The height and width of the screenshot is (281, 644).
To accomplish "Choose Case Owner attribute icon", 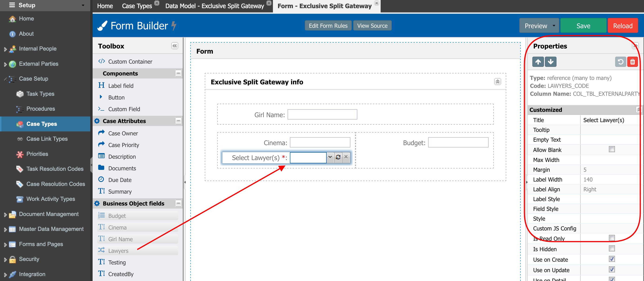I will pos(101,133).
